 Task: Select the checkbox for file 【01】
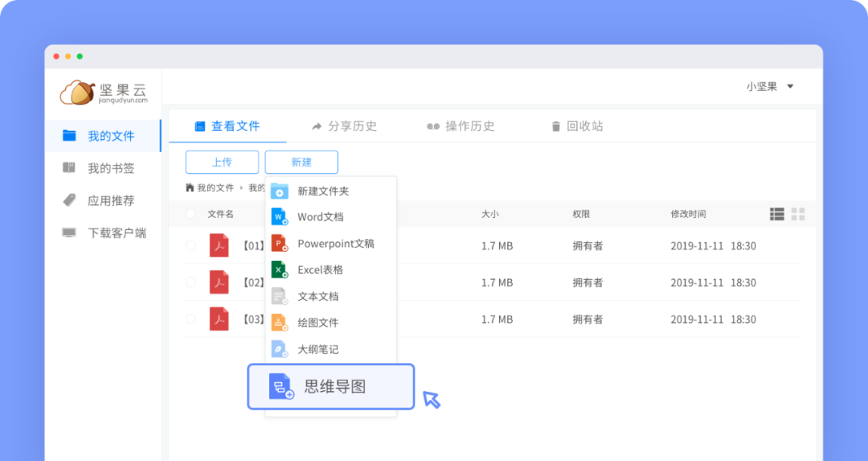click(191, 245)
